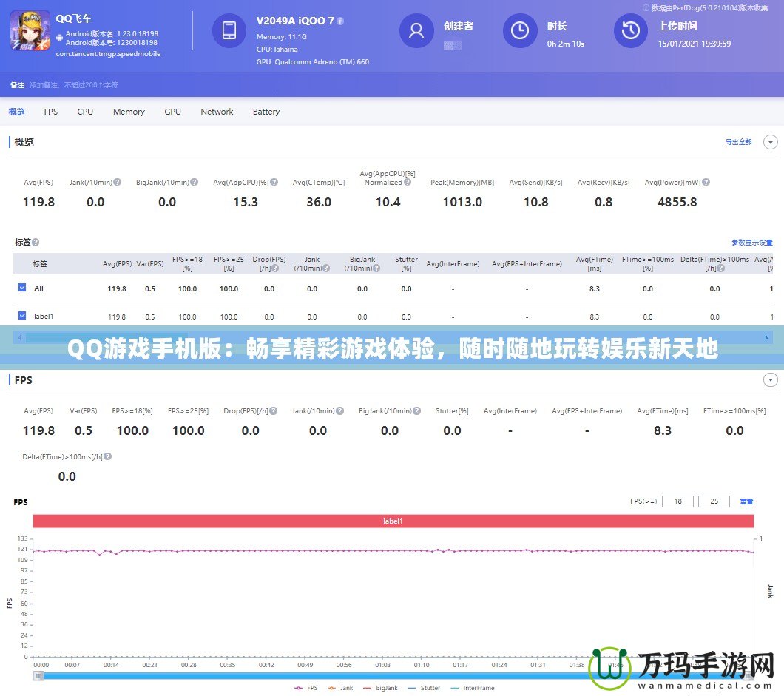Toggle InterFrame series in chart legend
This screenshot has height=696, width=784.
point(473,688)
